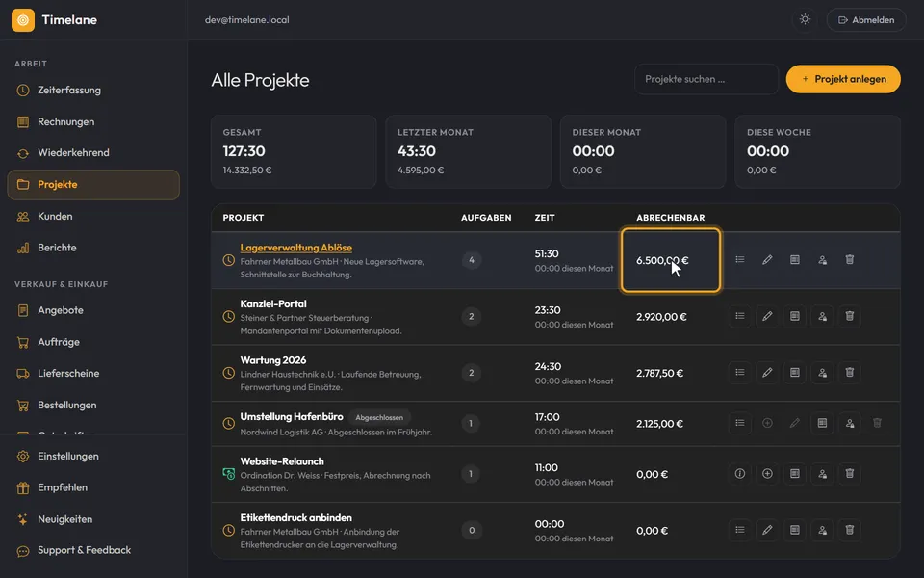Delete the Etikettendruck anbinden project
Image resolution: width=924 pixels, height=578 pixels.
point(849,530)
